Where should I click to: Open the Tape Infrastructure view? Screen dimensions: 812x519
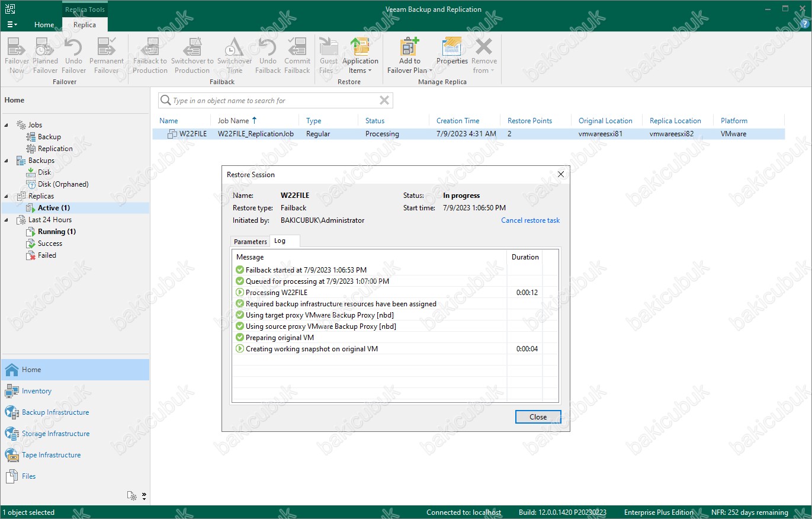click(x=75, y=455)
